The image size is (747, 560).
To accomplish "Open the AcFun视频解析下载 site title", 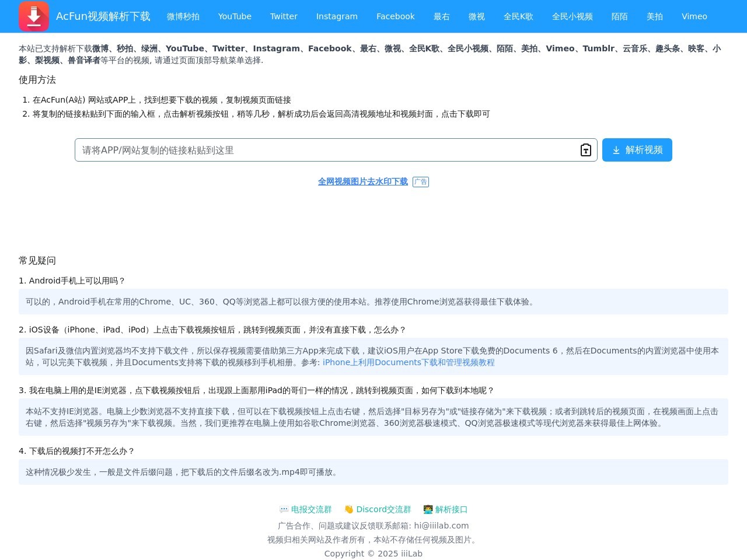I will 103,16.
